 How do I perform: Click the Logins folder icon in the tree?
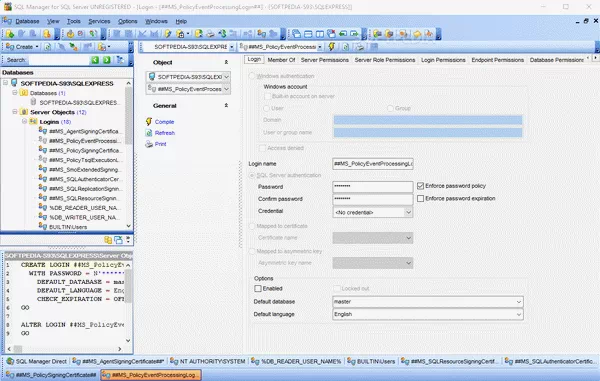[33, 122]
